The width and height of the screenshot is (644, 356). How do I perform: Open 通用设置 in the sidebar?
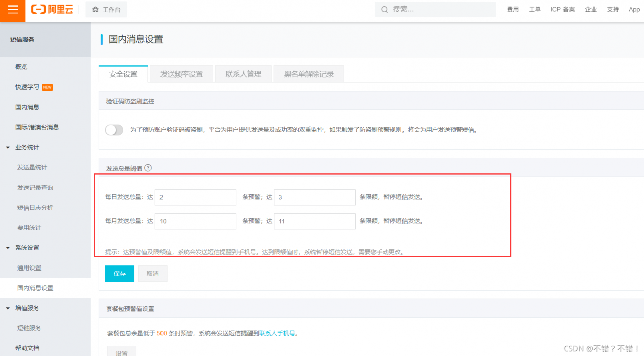29,268
